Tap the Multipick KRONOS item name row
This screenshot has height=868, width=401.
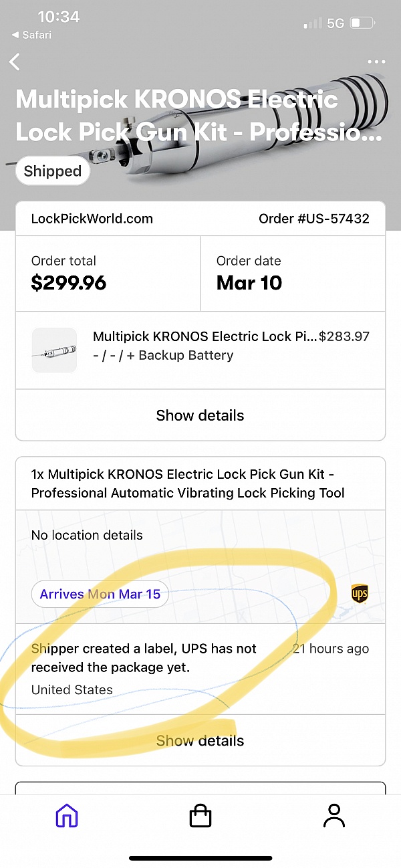[205, 337]
